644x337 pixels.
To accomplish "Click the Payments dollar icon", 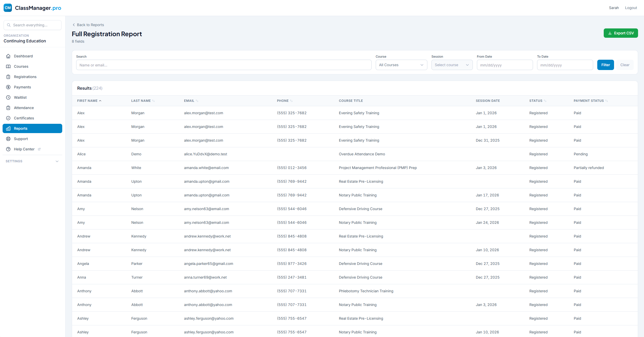I will (x=8, y=87).
